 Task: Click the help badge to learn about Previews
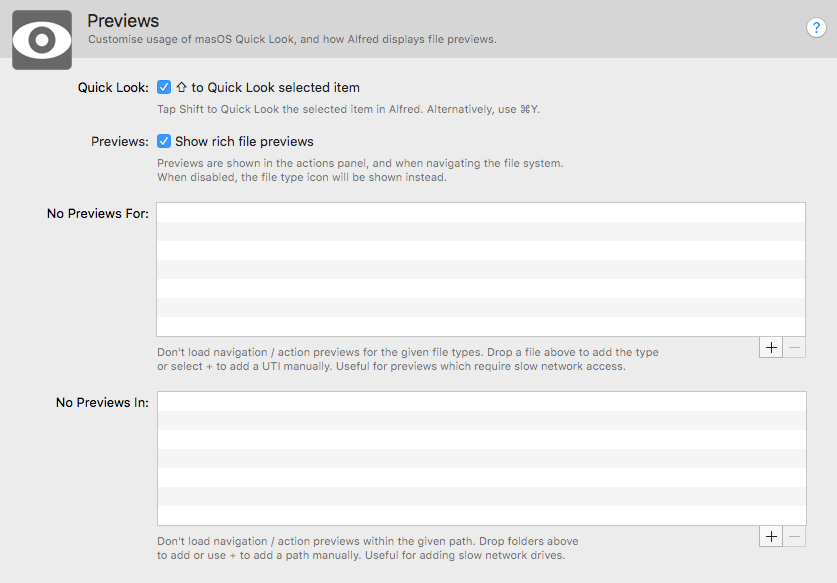[817, 28]
